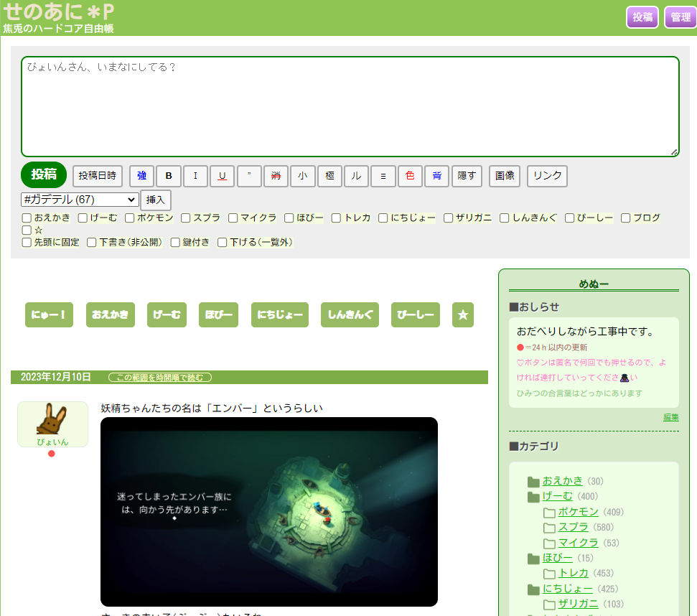Open the ほびー (15) category link

tap(557, 558)
